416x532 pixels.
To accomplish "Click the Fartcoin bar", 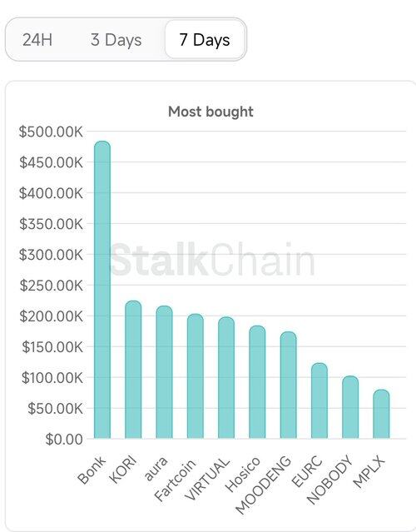I will click(196, 376).
